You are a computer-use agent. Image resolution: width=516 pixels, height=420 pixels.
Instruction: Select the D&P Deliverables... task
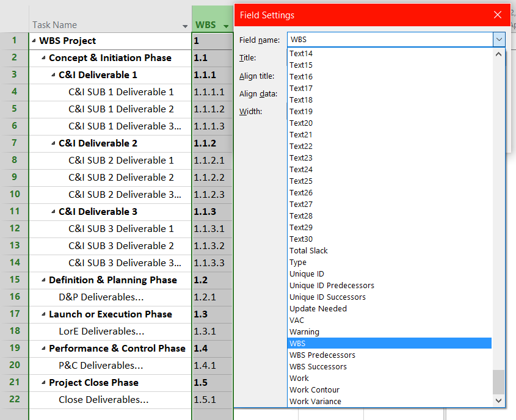coord(101,297)
